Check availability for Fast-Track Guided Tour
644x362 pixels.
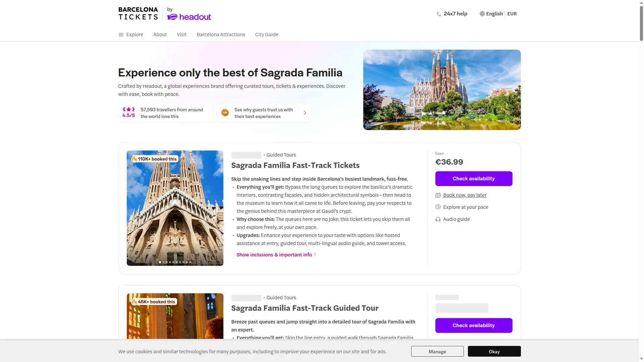point(474,325)
